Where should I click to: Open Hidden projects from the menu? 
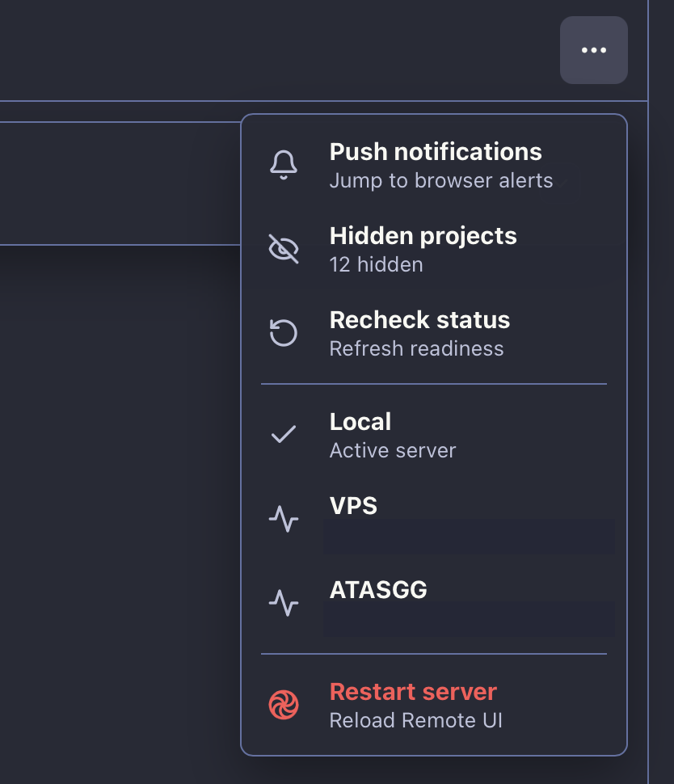(x=433, y=250)
